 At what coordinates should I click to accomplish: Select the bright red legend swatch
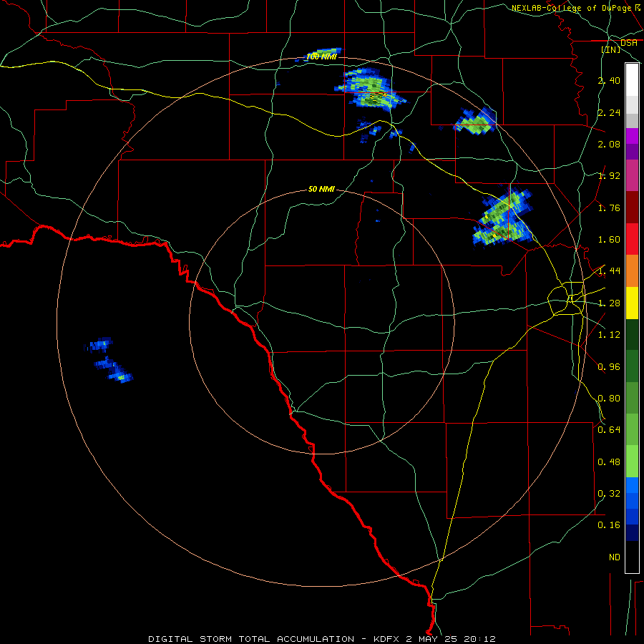(632, 239)
